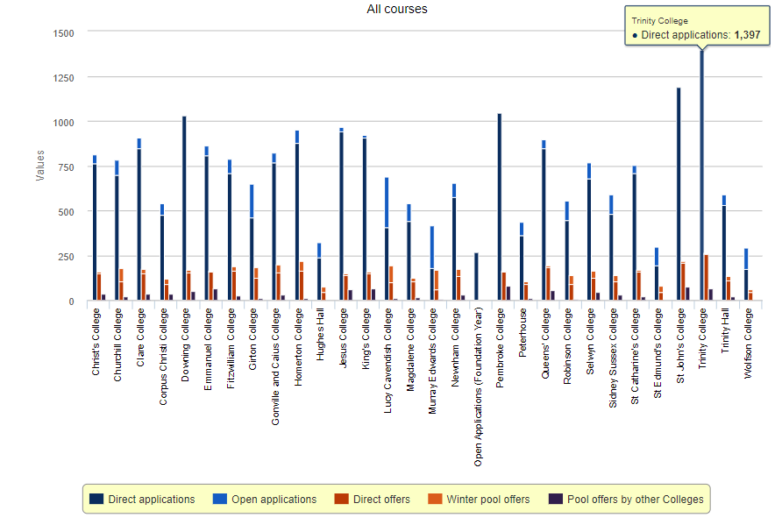Click Girton College's open applications blue segment
The height and width of the screenshot is (532, 782).
[252, 202]
